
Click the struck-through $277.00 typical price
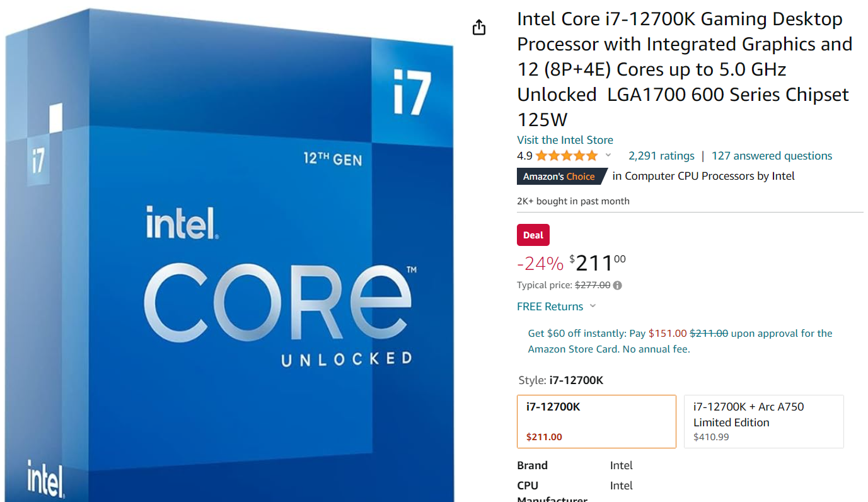593,285
